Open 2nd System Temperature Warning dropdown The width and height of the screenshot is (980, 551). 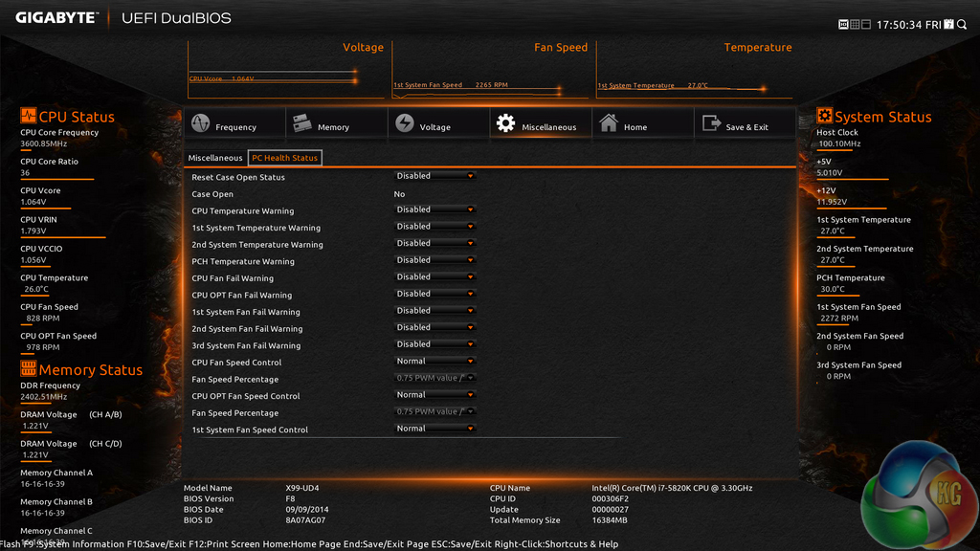click(435, 244)
